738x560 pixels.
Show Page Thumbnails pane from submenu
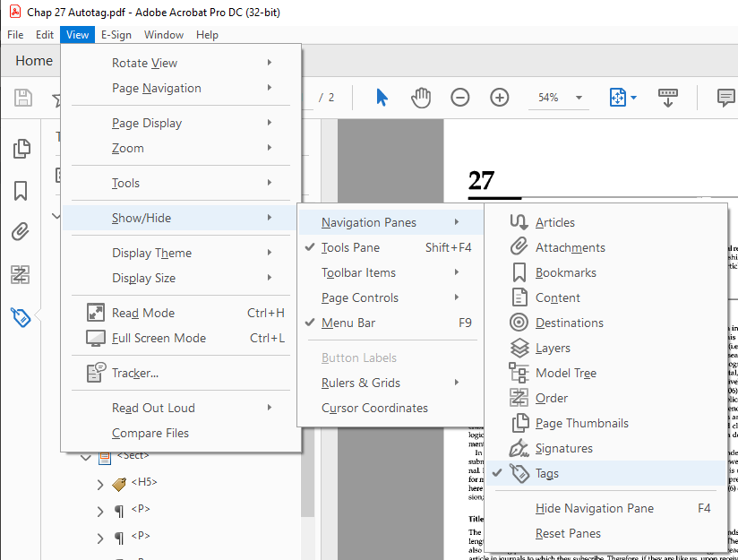[605, 423]
